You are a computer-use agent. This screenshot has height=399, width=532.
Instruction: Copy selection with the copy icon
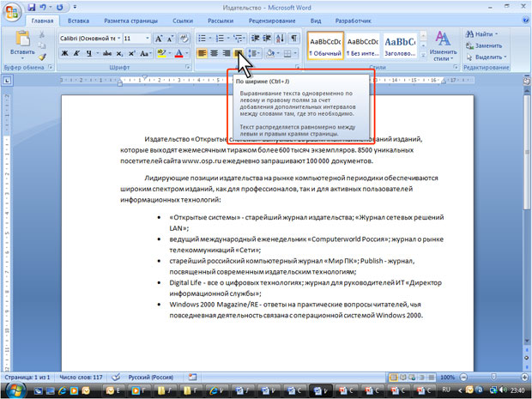tap(42, 45)
